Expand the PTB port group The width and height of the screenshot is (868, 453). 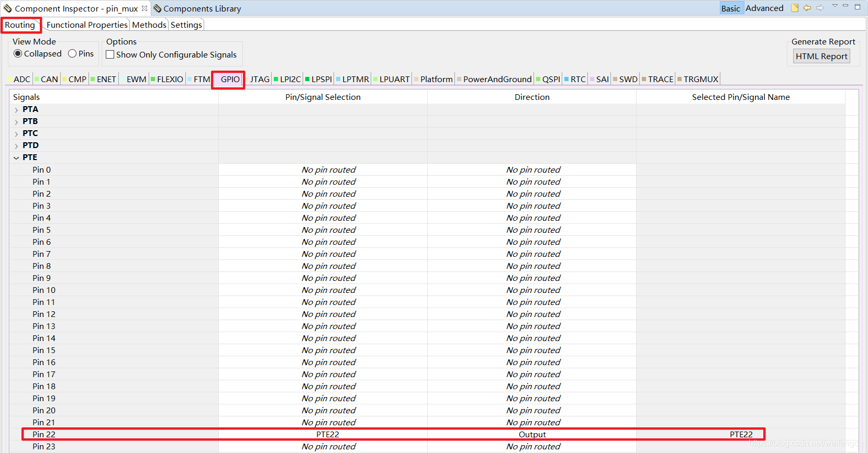pos(16,122)
